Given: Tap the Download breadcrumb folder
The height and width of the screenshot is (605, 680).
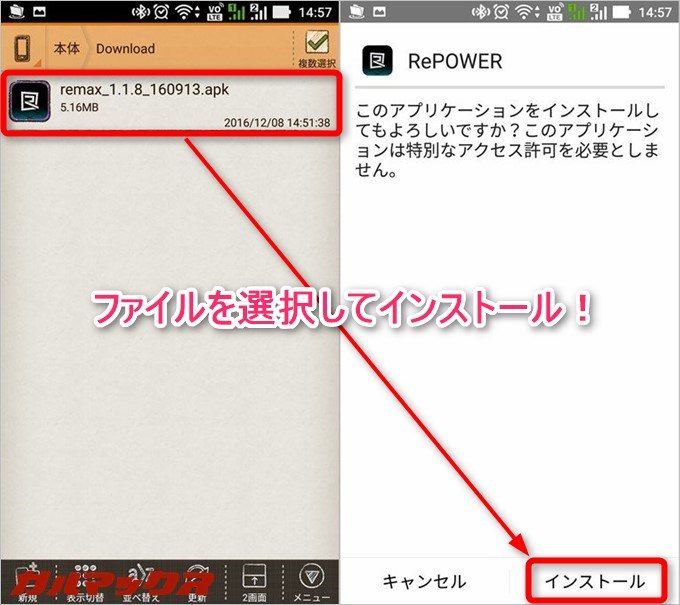Looking at the screenshot, I should pyautogui.click(x=125, y=48).
